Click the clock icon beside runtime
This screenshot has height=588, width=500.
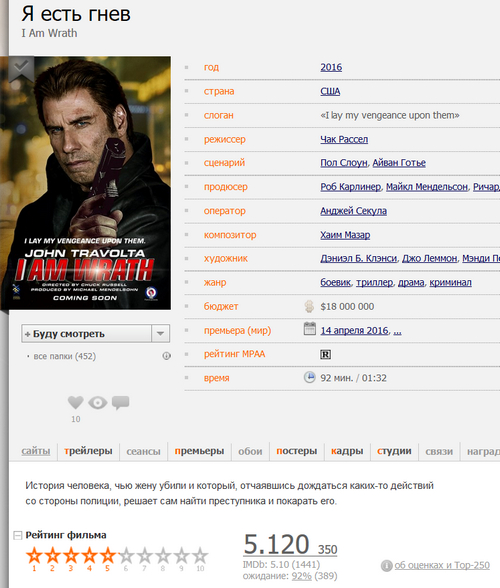click(309, 377)
